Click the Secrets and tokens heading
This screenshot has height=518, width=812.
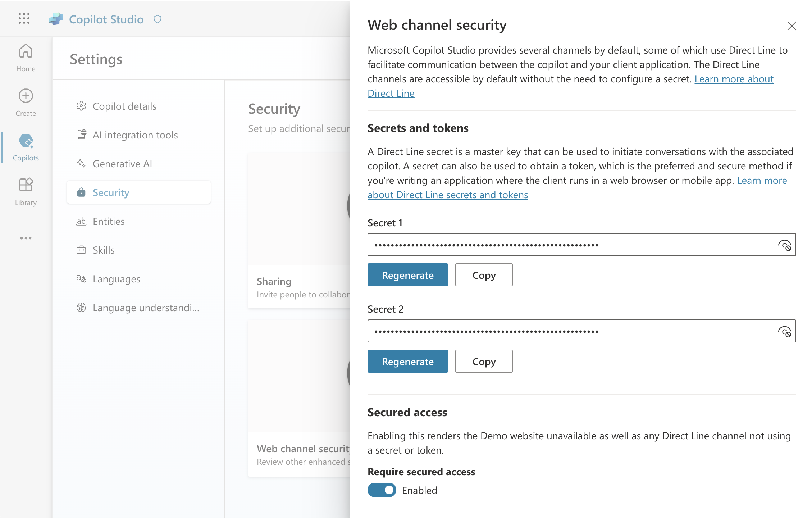click(x=418, y=128)
